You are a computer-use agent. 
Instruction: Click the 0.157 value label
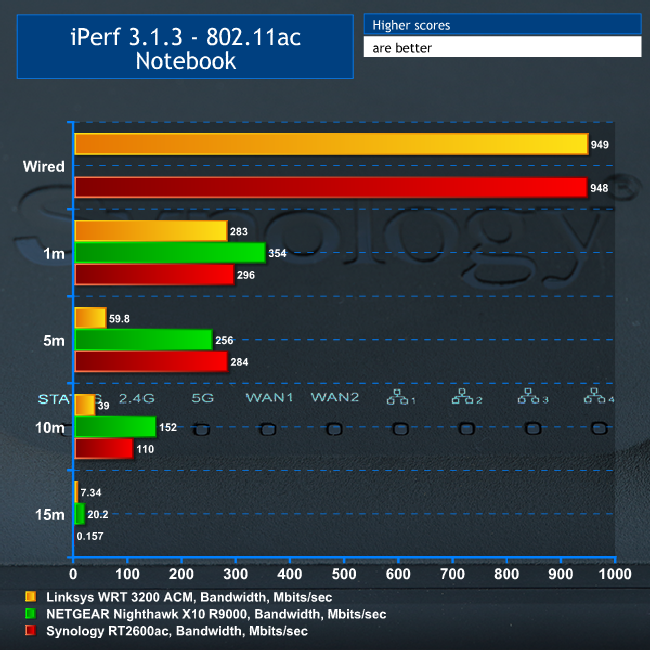(90, 536)
